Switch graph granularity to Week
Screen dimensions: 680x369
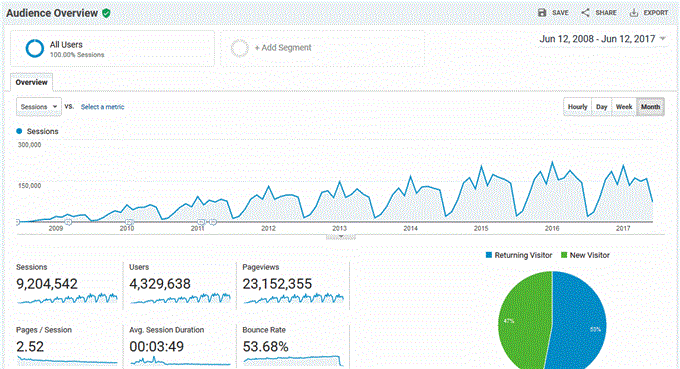pos(624,107)
